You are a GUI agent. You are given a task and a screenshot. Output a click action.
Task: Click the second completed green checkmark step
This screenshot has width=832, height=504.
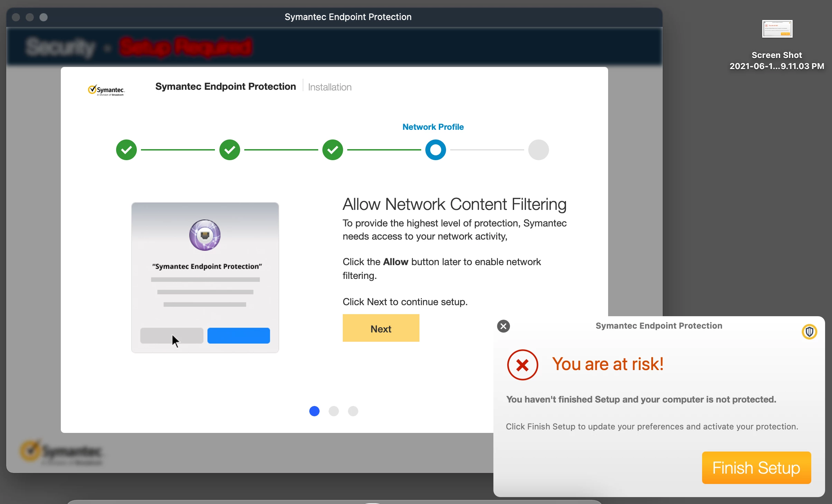[229, 150]
